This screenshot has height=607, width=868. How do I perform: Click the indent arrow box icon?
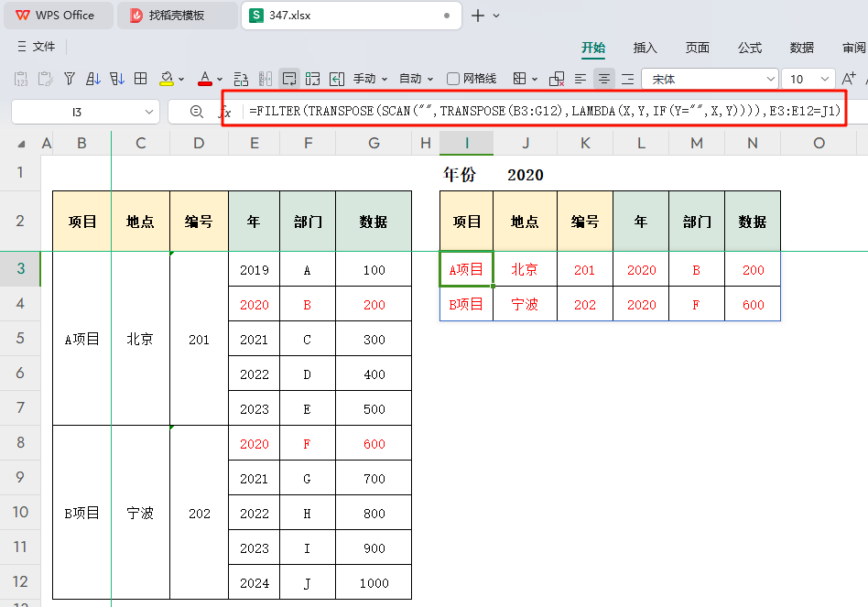tap(337, 79)
